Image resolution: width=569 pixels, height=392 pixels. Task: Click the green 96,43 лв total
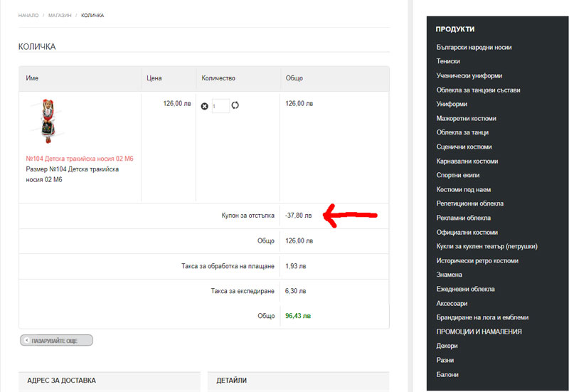298,316
